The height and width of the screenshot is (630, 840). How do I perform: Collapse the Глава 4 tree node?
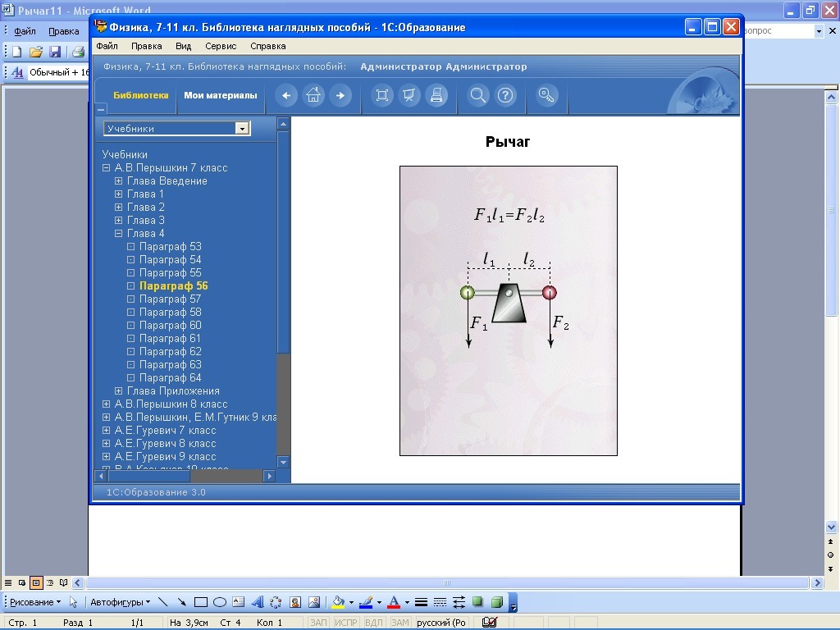pos(119,234)
